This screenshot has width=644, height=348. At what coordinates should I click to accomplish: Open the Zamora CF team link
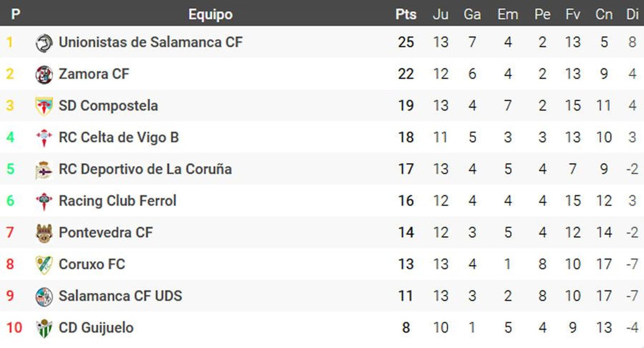click(x=94, y=74)
